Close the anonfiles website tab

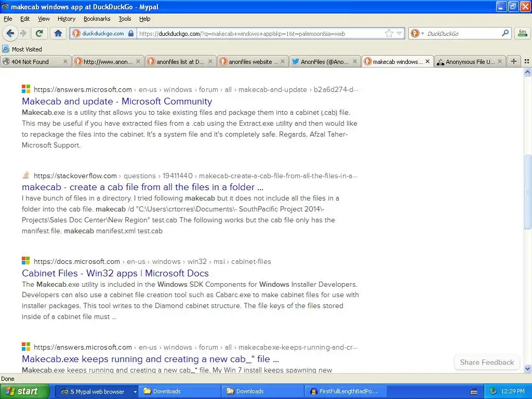283,61
